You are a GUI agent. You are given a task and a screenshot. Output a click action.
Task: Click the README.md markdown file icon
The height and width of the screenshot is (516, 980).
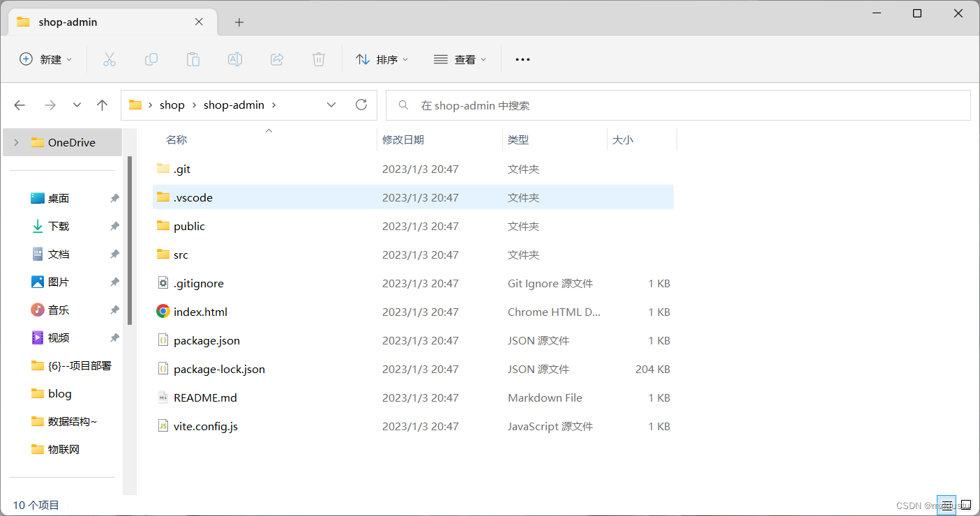coord(163,397)
